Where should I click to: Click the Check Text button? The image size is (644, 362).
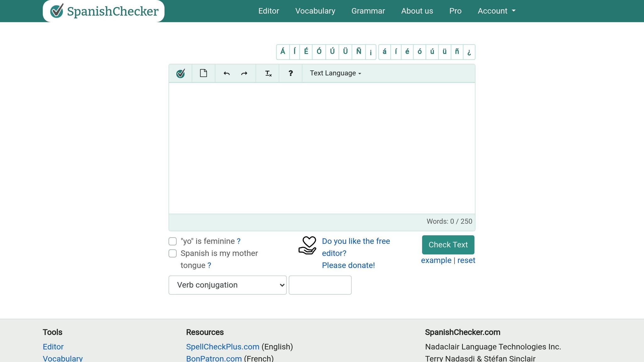click(448, 245)
